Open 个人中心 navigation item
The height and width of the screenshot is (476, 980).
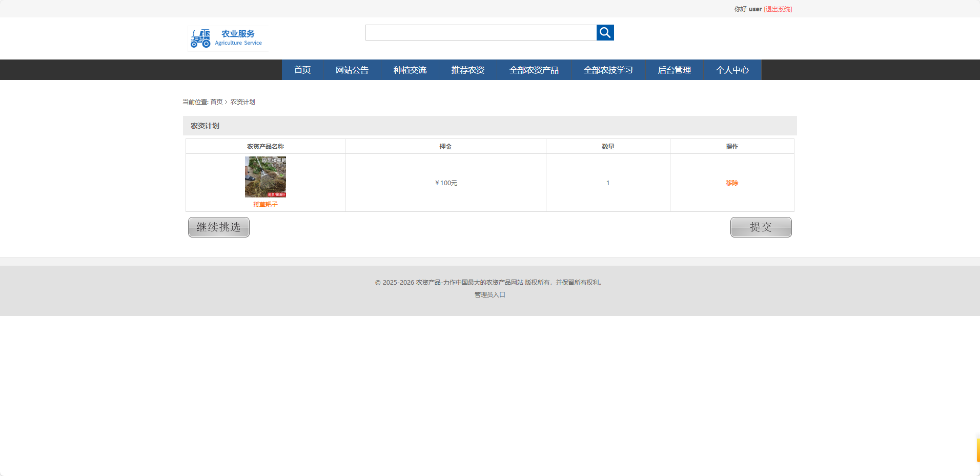[x=732, y=70]
